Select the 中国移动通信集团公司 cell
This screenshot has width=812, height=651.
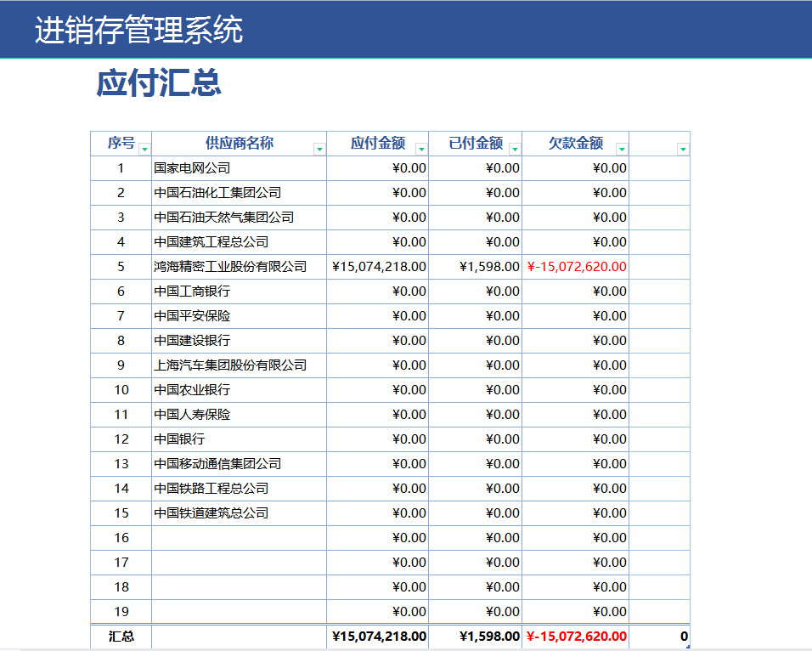240,463
